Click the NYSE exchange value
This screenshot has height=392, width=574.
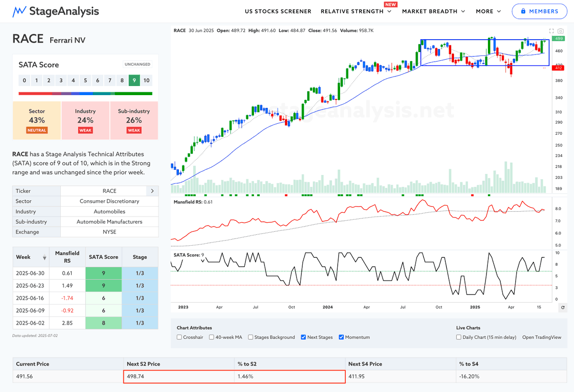110,232
